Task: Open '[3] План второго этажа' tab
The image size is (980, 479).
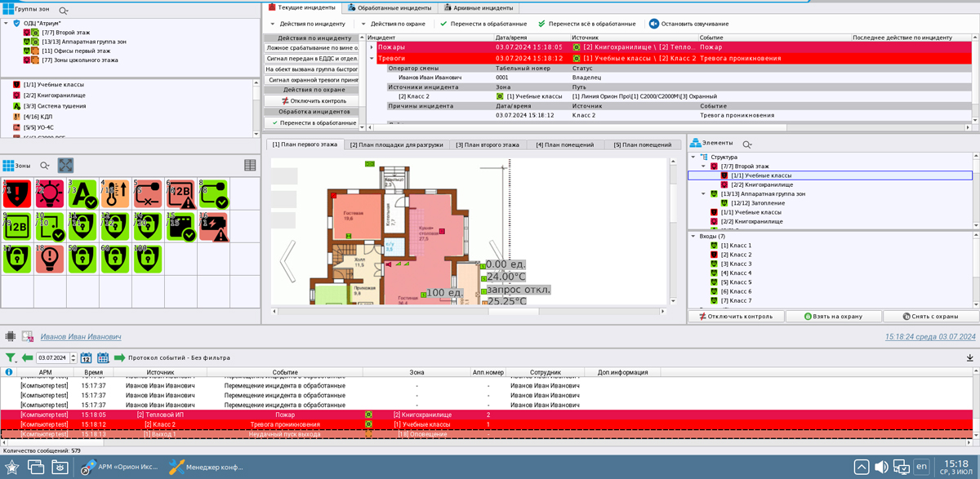Action: point(487,144)
